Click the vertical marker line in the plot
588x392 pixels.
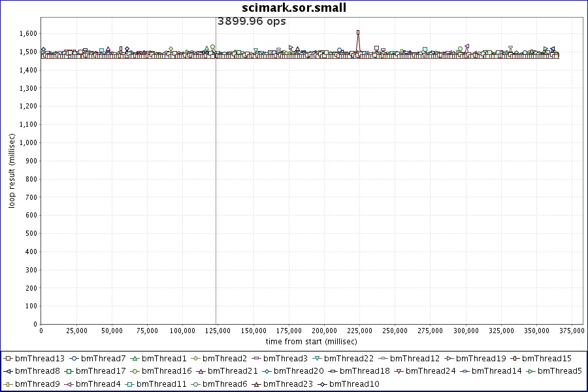tap(216, 196)
